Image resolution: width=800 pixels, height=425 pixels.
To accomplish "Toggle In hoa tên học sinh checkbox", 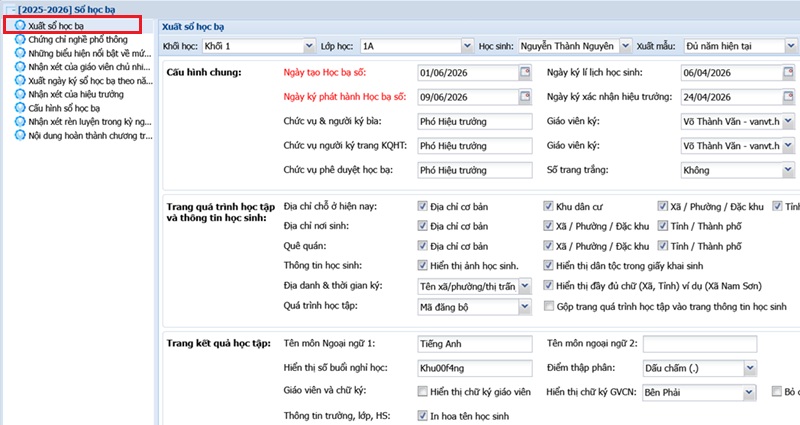I will point(422,415).
